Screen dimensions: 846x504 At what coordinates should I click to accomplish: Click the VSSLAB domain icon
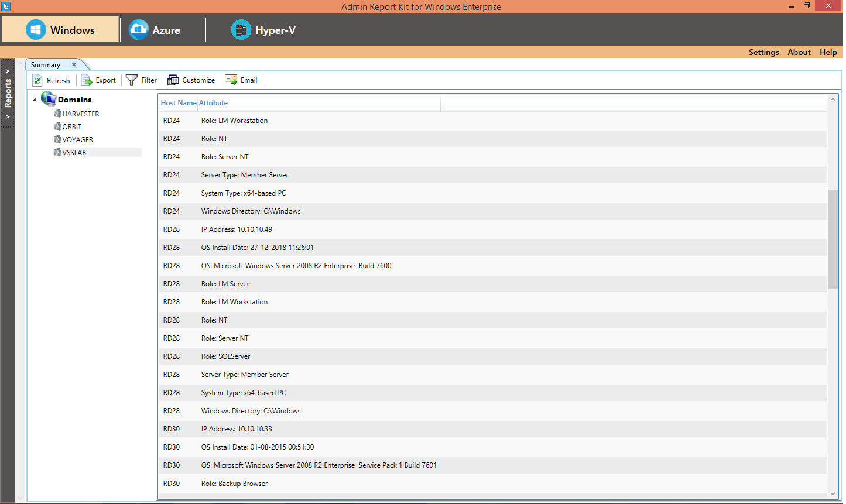(x=57, y=152)
